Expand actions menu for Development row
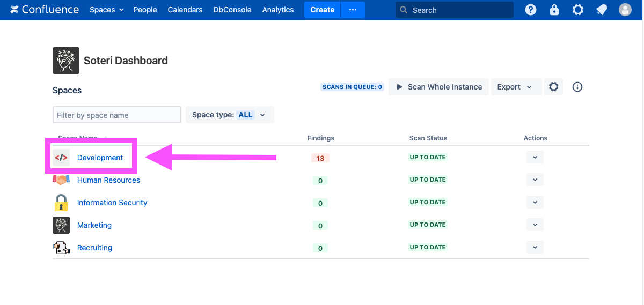Viewport: 644px width, 305px height. [535, 157]
